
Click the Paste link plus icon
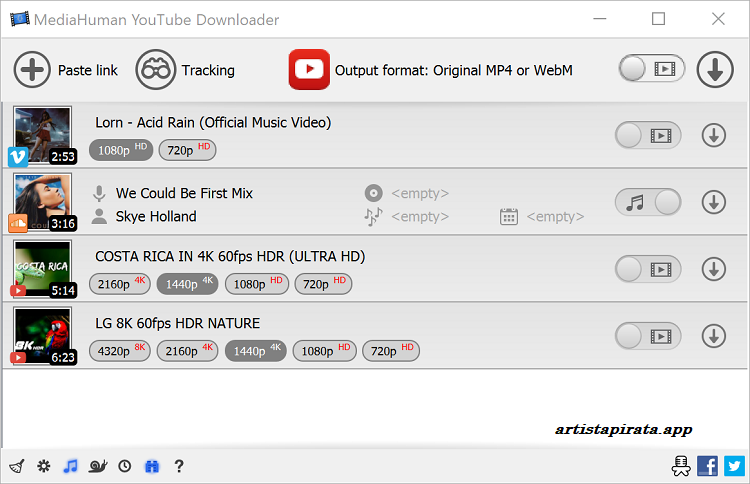(32, 70)
